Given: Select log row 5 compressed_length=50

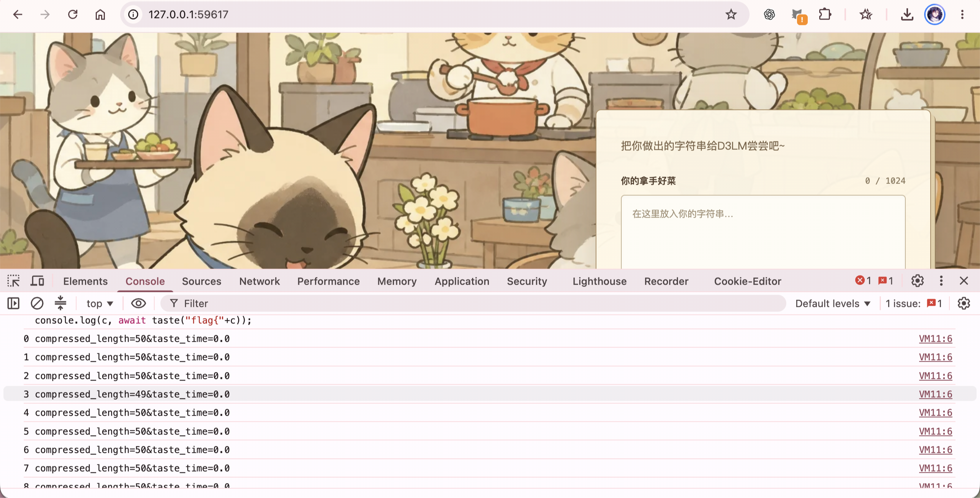Looking at the screenshot, I should pos(490,431).
